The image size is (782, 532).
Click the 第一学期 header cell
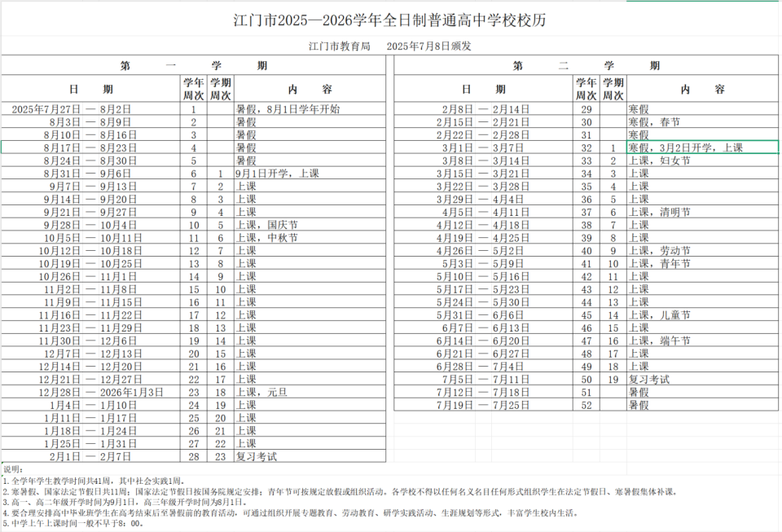pyautogui.click(x=194, y=65)
